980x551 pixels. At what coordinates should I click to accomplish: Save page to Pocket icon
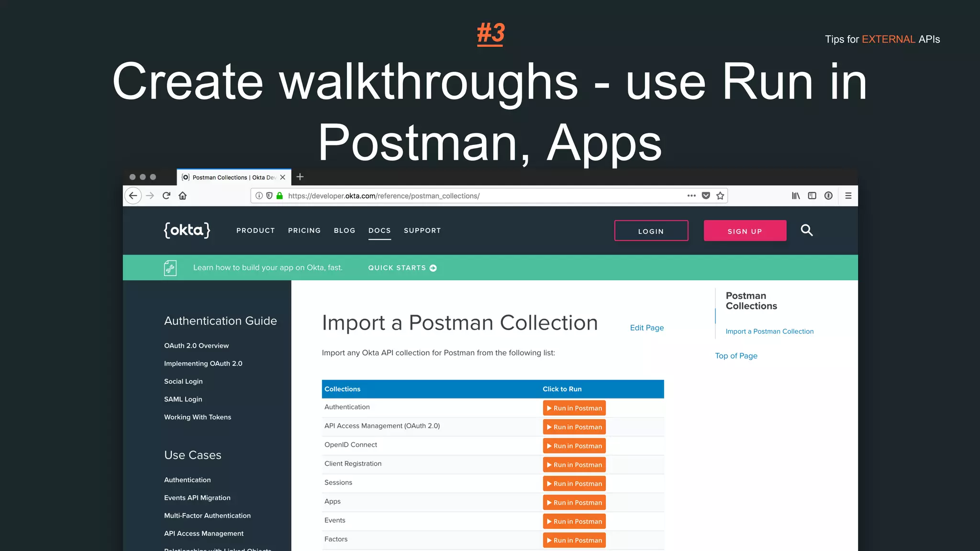[x=706, y=196]
